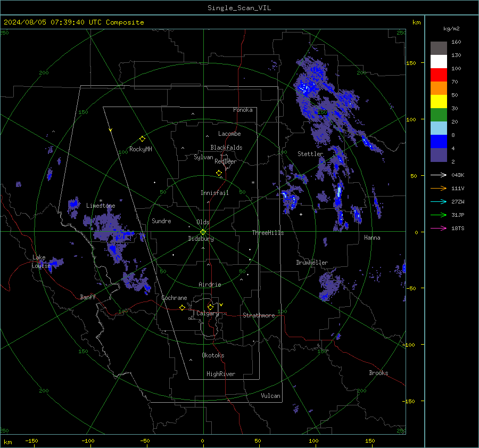The image size is (479, 448).
Task: Click the blue 4-8 legend swatch
Action: pyautogui.click(x=439, y=141)
